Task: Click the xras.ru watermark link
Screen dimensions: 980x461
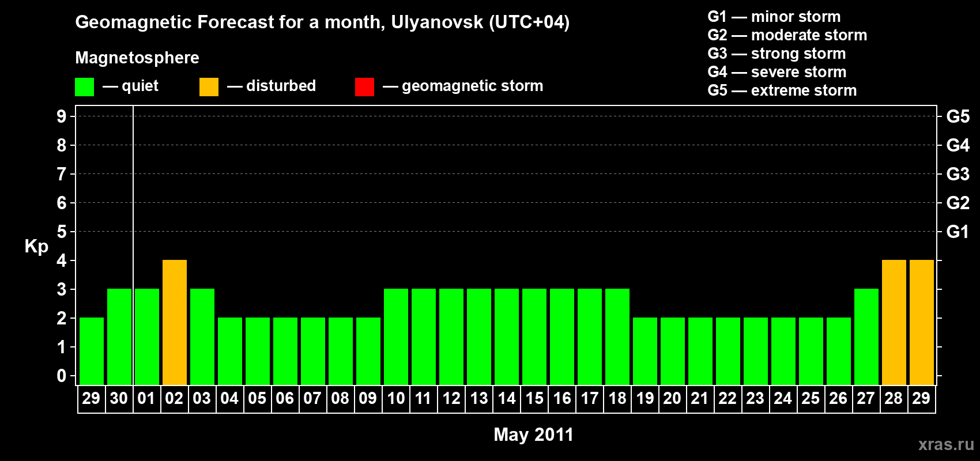Action: [x=946, y=444]
